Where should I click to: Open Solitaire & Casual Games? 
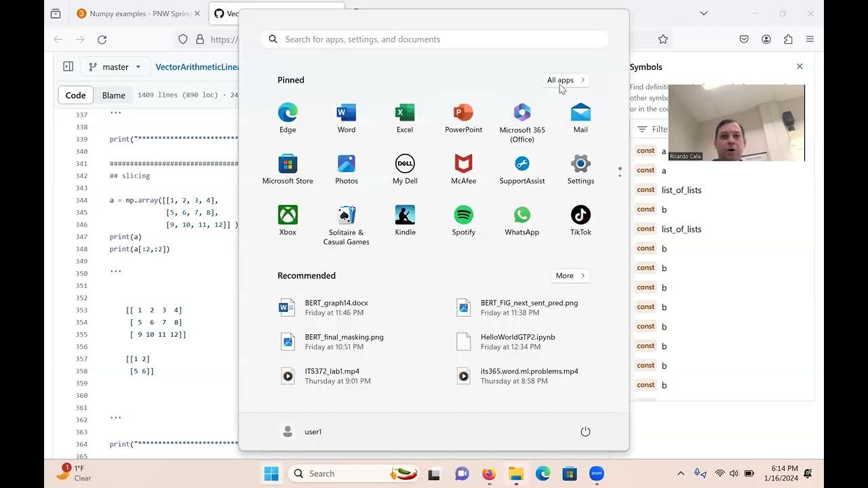click(x=347, y=225)
